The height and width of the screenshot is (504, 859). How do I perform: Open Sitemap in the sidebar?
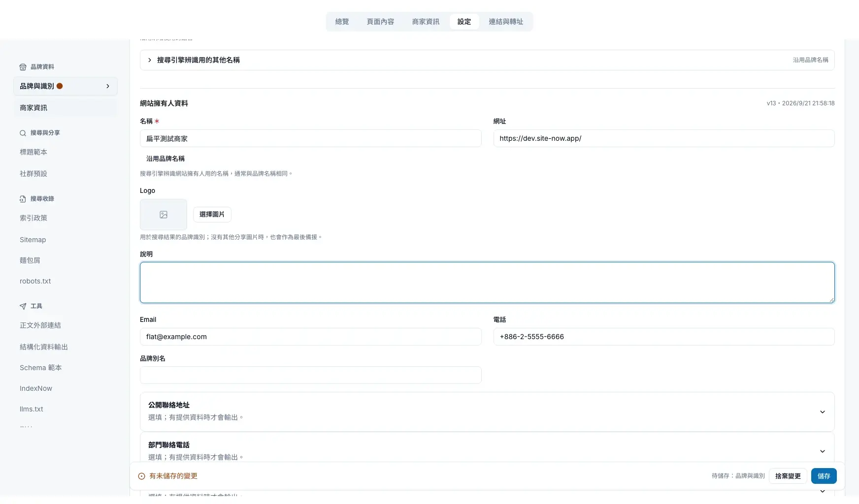click(x=66, y=240)
